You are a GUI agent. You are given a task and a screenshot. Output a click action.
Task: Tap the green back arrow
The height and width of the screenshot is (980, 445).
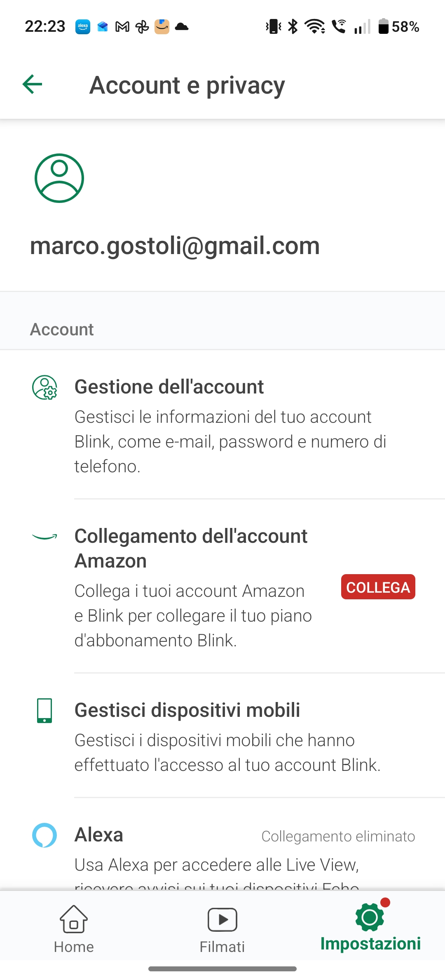[x=33, y=85]
